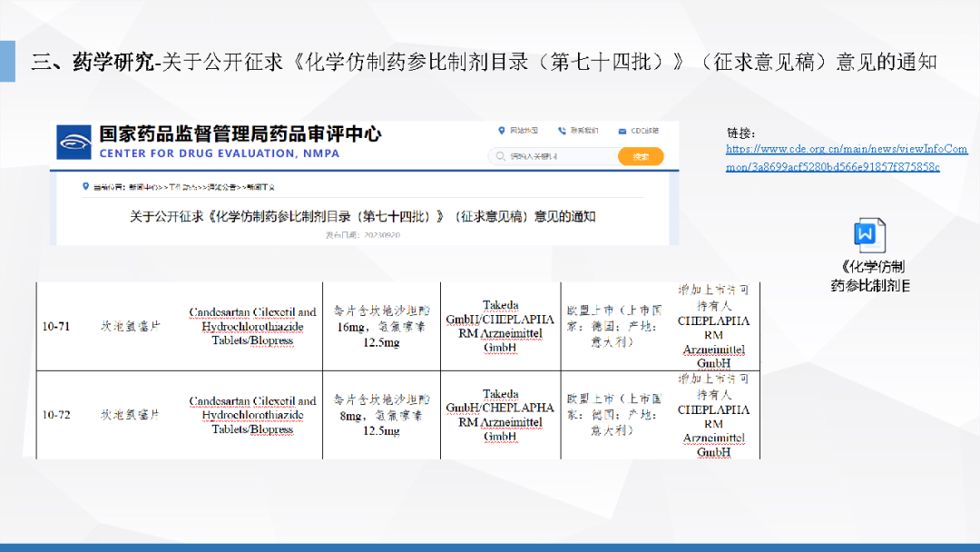Click the notice headline on webpage

tap(362, 216)
